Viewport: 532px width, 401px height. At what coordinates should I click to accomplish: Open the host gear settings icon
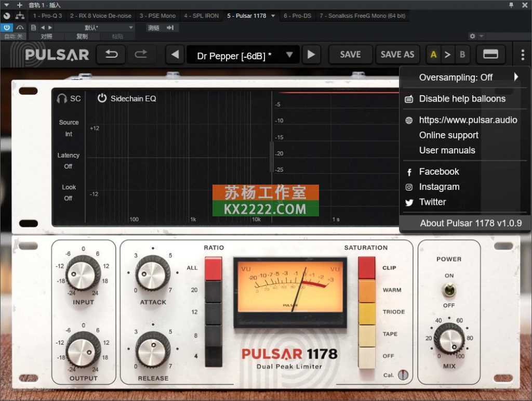(x=472, y=36)
